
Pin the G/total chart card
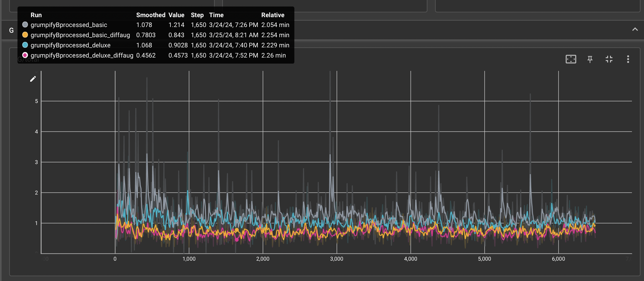[x=590, y=59]
